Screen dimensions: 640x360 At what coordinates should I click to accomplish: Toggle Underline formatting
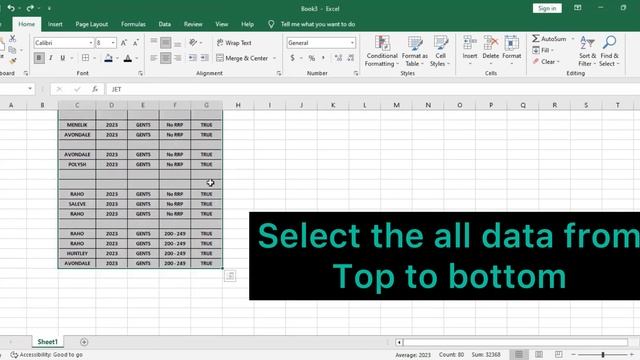coord(62,58)
